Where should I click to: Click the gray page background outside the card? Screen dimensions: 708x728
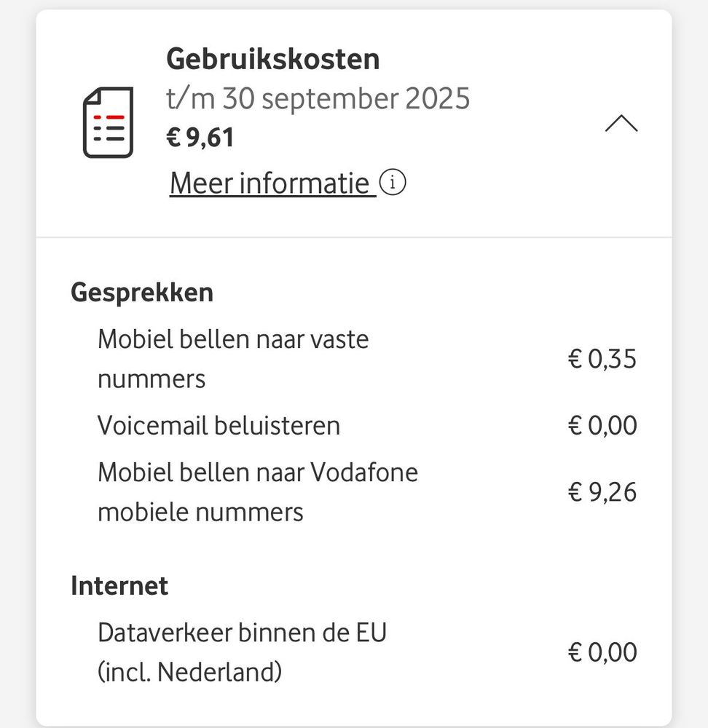16,364
